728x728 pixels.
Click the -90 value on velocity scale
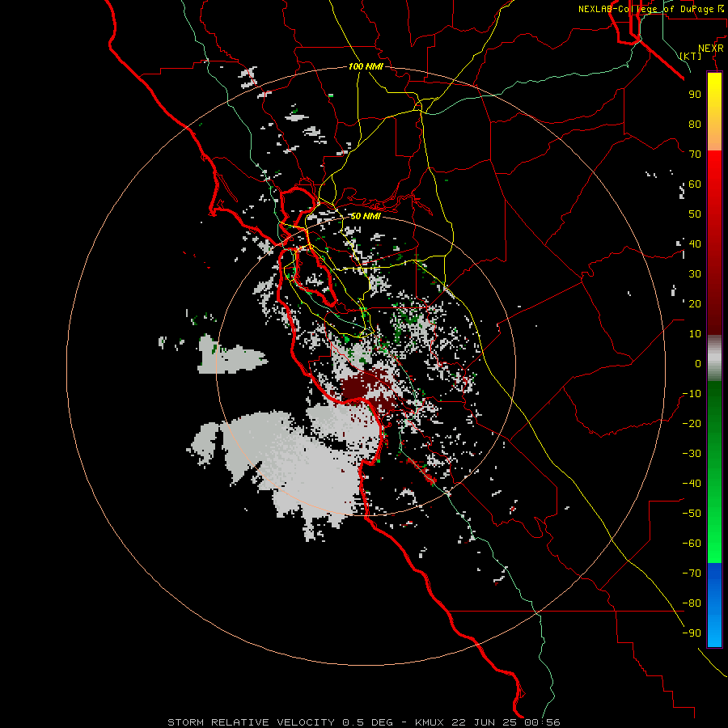692,633
